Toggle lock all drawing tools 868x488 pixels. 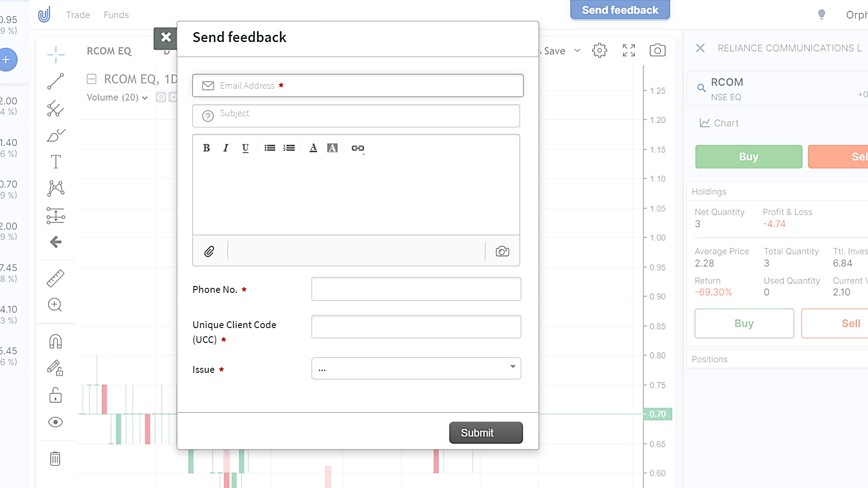55,395
